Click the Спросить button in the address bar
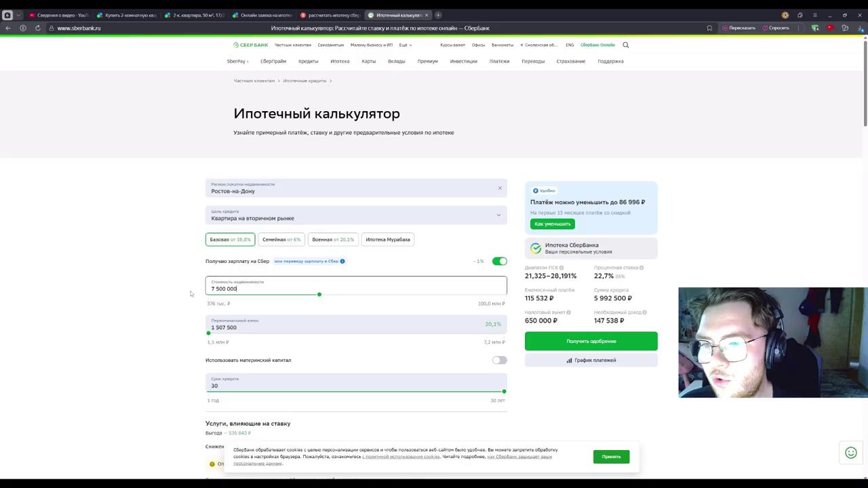868x488 pixels. (776, 28)
